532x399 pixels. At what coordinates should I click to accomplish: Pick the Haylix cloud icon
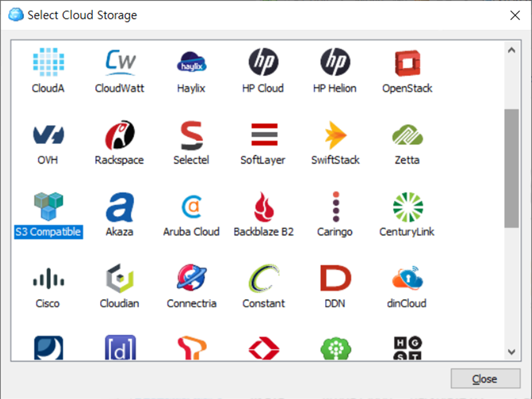192,63
